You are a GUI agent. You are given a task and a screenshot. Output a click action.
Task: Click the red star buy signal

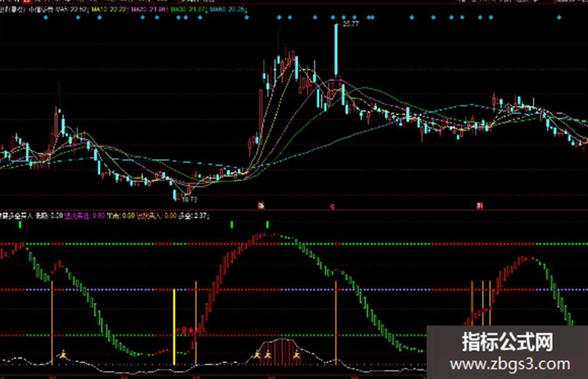[191, 330]
